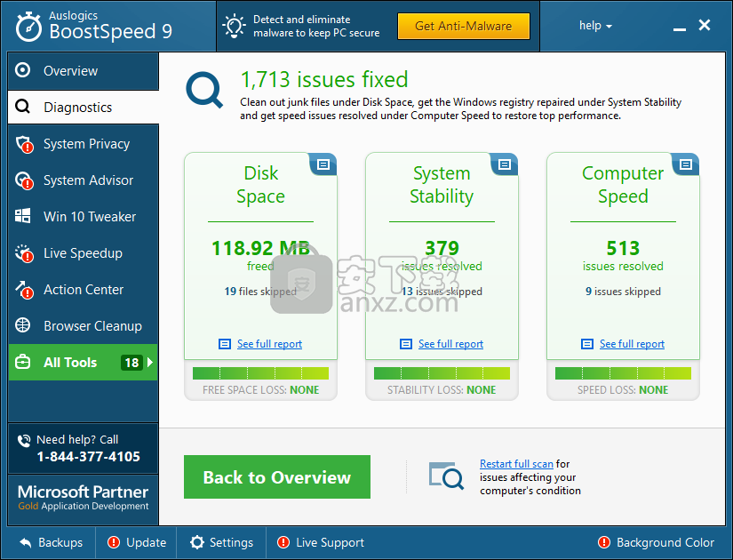Click the Backups undo arrow icon

26,543
